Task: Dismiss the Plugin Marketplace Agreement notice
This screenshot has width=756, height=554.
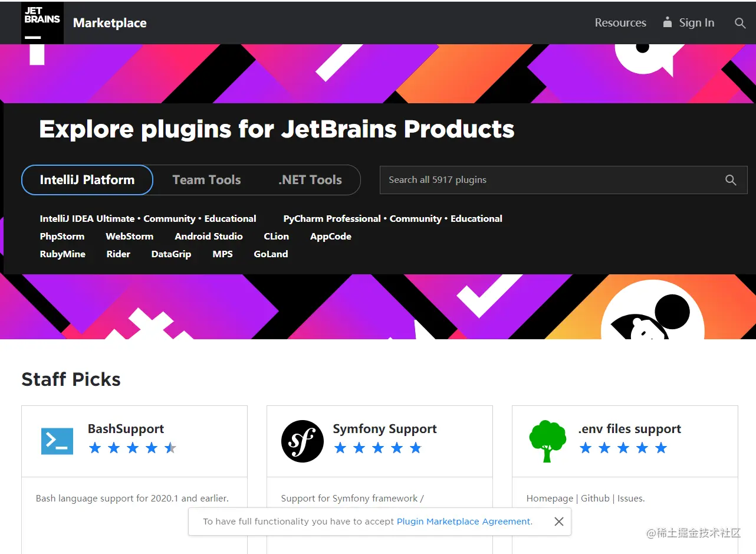Action: 559,522
